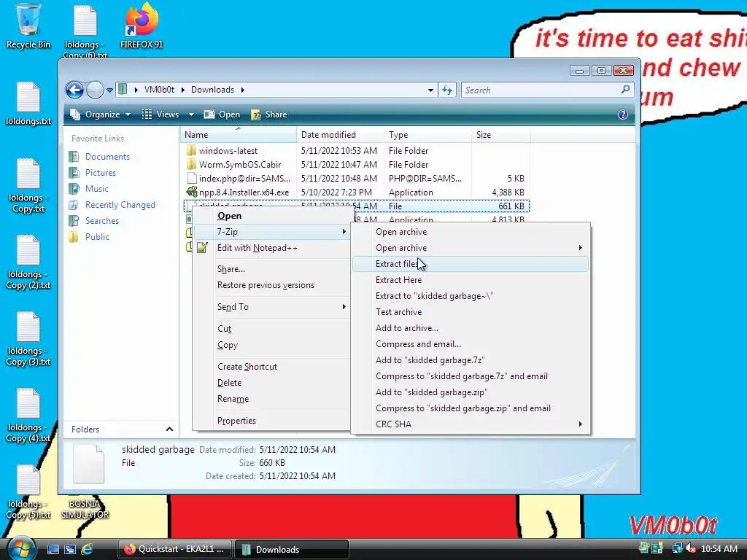Click the Worm.SymbOS.Cabir folder icon
This screenshot has width=747, height=560.
click(x=191, y=164)
